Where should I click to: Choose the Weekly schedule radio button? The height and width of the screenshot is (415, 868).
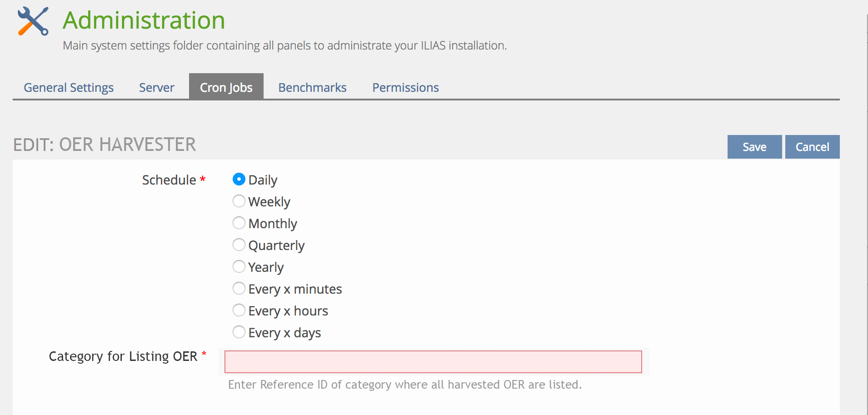click(239, 201)
